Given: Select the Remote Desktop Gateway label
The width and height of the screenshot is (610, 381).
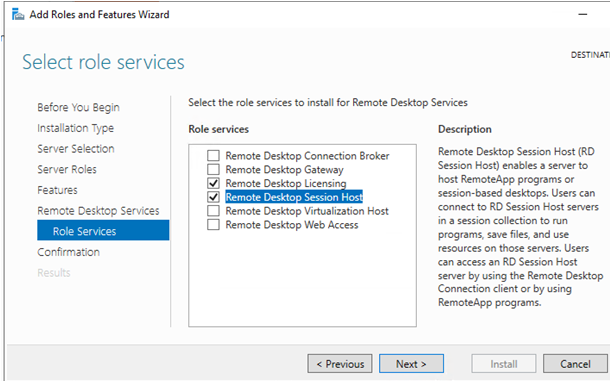Looking at the screenshot, I should pyautogui.click(x=284, y=170).
